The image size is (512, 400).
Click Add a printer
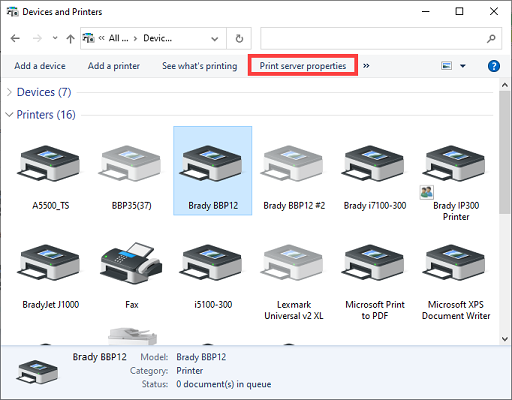point(114,66)
